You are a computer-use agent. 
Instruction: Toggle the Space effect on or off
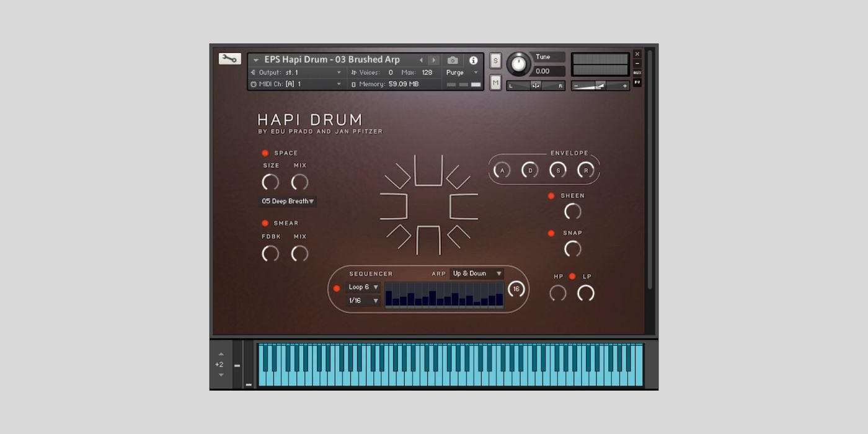pyautogui.click(x=265, y=152)
